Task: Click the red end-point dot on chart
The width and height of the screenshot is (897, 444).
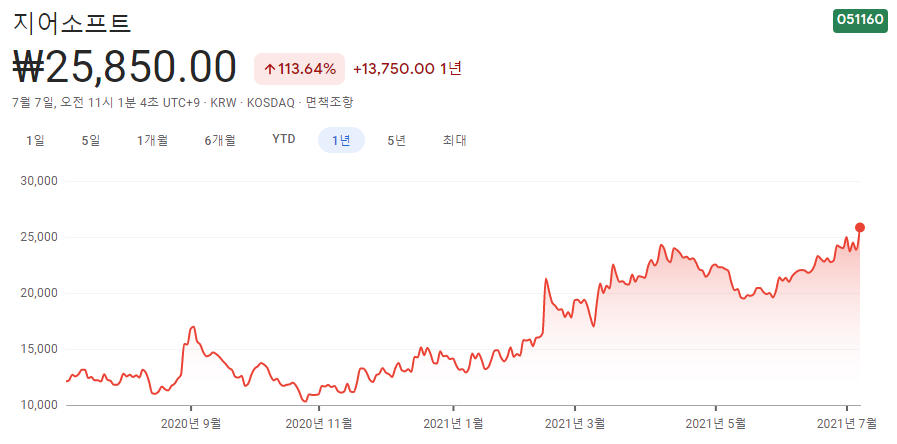Action: click(859, 228)
